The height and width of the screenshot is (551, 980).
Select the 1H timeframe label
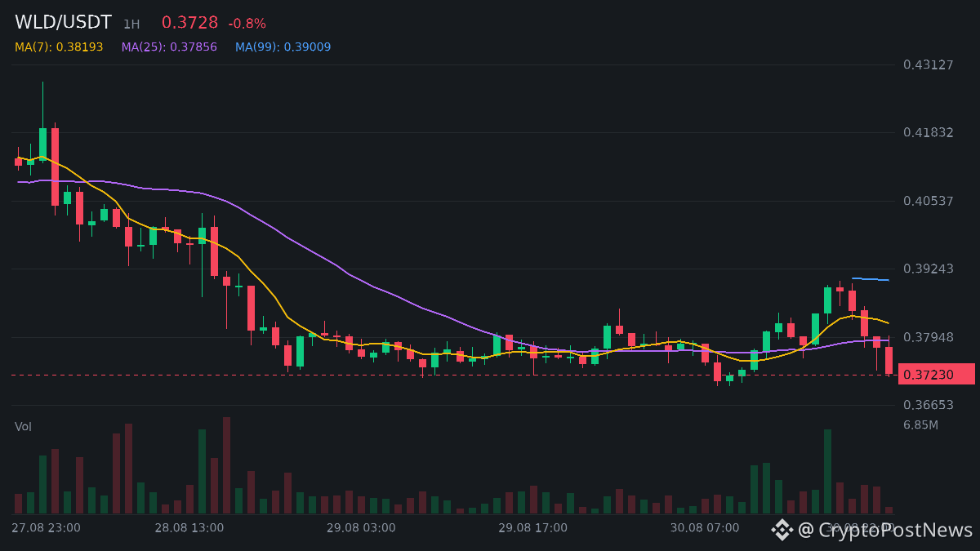[131, 24]
